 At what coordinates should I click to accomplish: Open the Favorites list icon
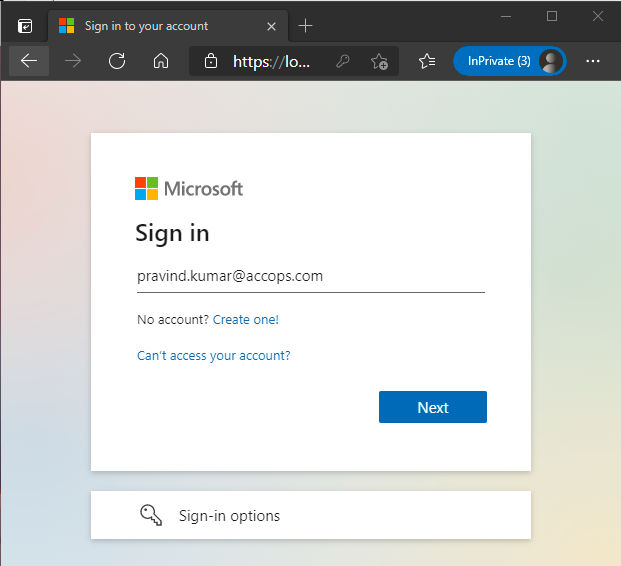pos(427,61)
